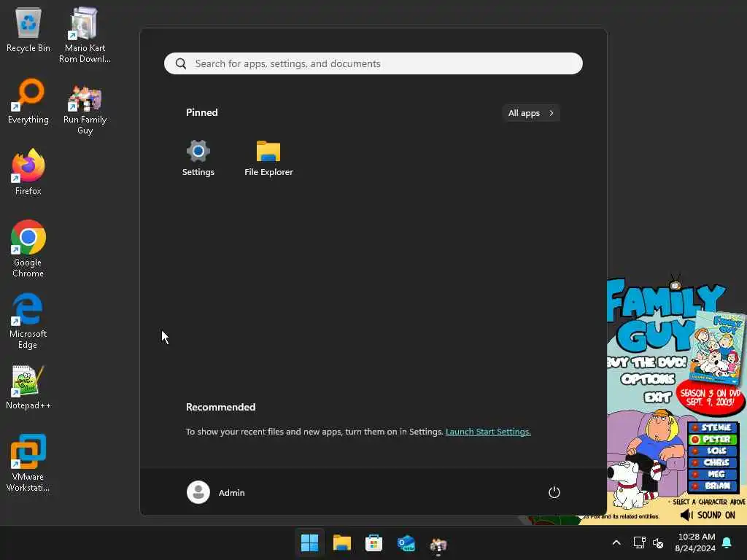Image resolution: width=747 pixels, height=560 pixels.
Task: Open File Explorer pinned app
Action: [x=268, y=158]
